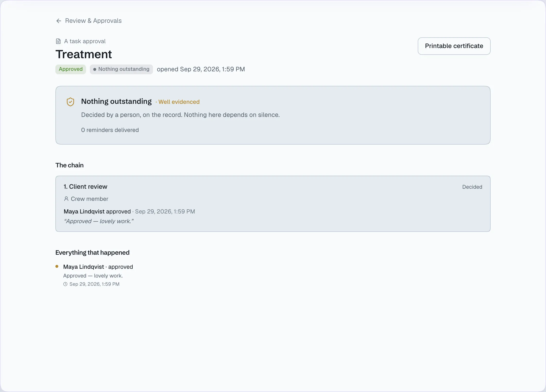This screenshot has width=546, height=392.
Task: Click the document icon beside A task approval
Action: click(58, 41)
